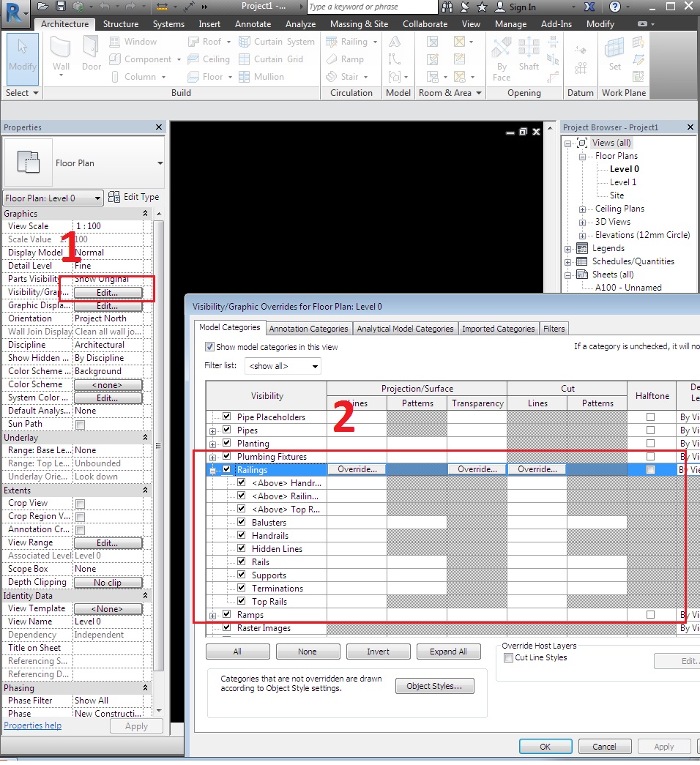The width and height of the screenshot is (700, 765).
Task: Enable the Sun Path checkbox
Action: point(81,425)
